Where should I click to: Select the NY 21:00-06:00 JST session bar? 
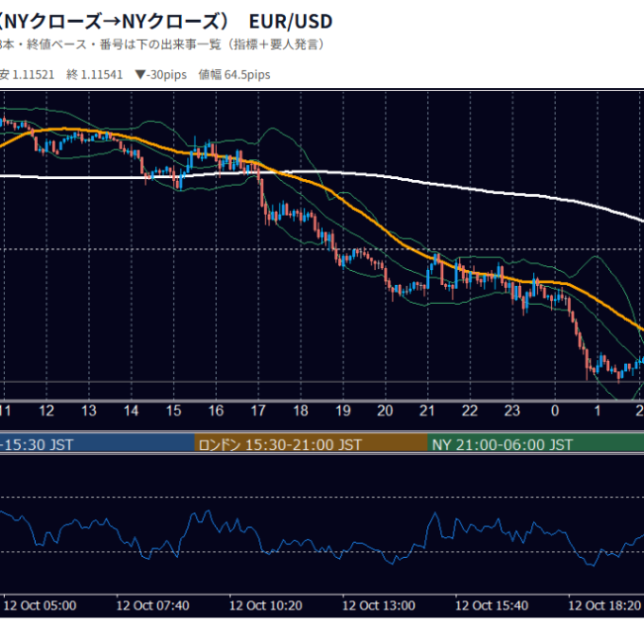536,443
